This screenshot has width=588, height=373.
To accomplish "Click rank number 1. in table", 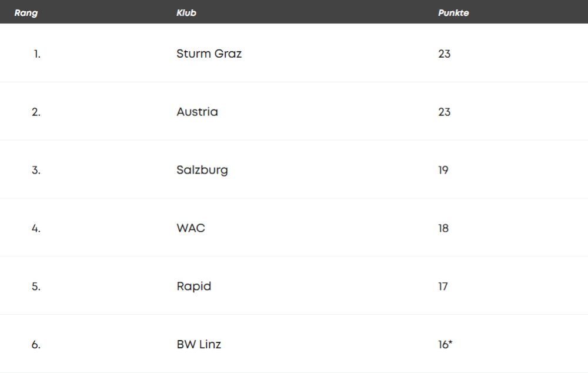I will 37,54.
